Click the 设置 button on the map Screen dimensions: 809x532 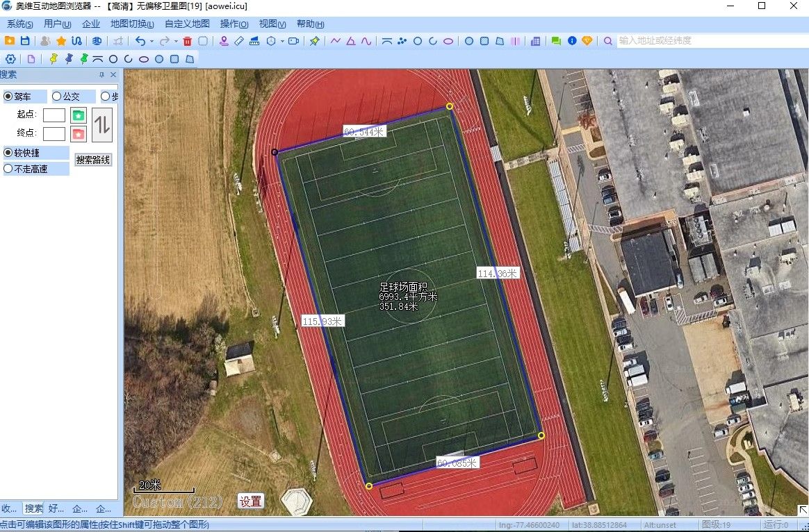(251, 501)
